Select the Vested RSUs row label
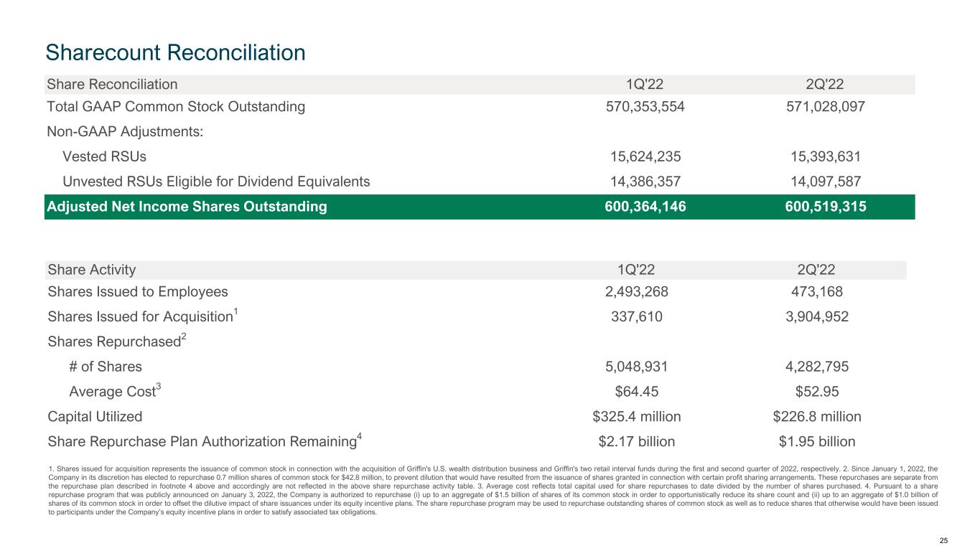This screenshot has height=551, width=980. coord(107,156)
